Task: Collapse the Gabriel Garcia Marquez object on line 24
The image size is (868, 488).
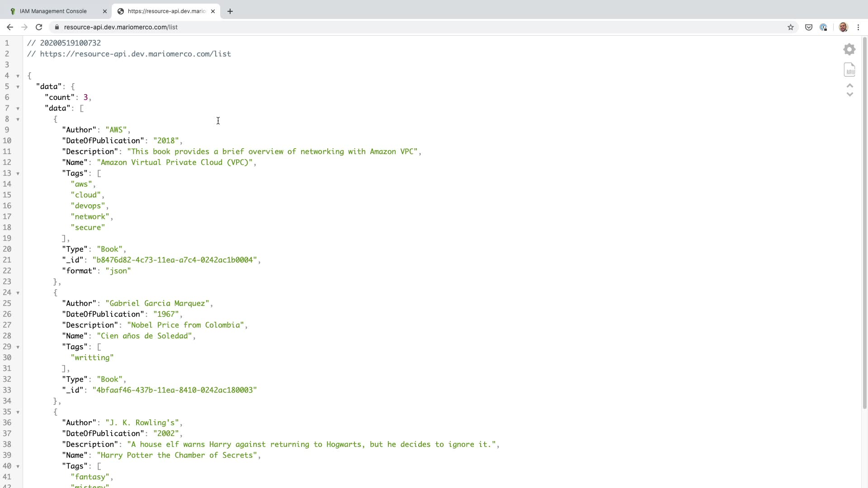Action: [18, 293]
